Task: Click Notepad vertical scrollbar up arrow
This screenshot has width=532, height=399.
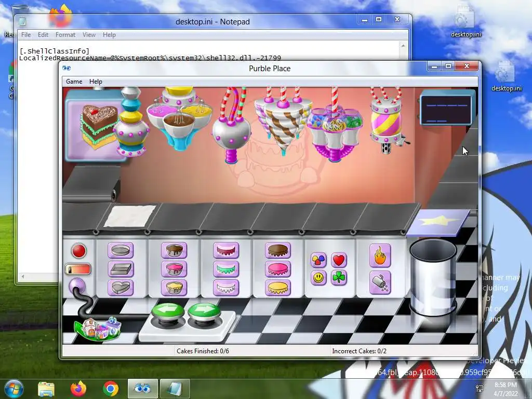Action: click(403, 45)
